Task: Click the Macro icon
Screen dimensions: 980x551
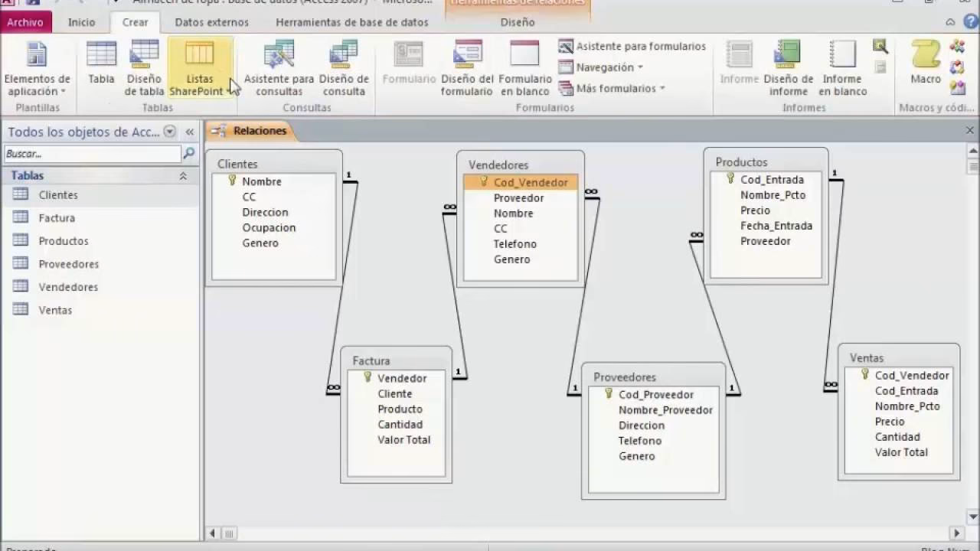Action: (926, 54)
